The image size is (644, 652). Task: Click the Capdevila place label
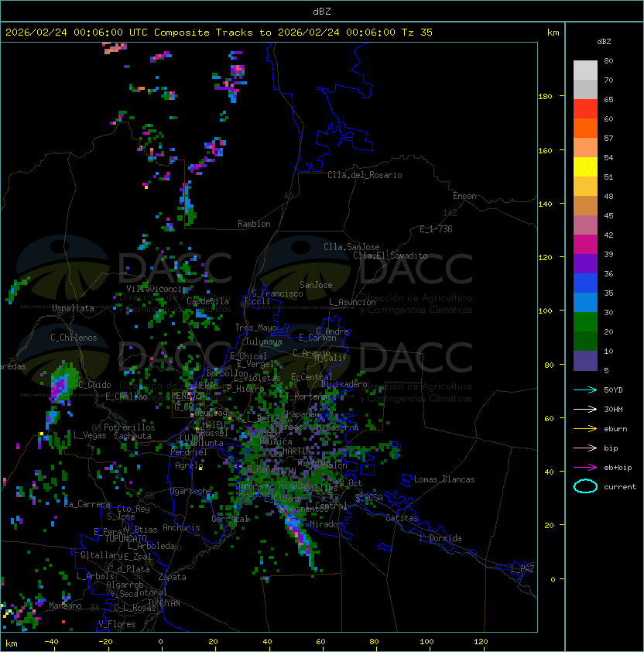coord(207,301)
